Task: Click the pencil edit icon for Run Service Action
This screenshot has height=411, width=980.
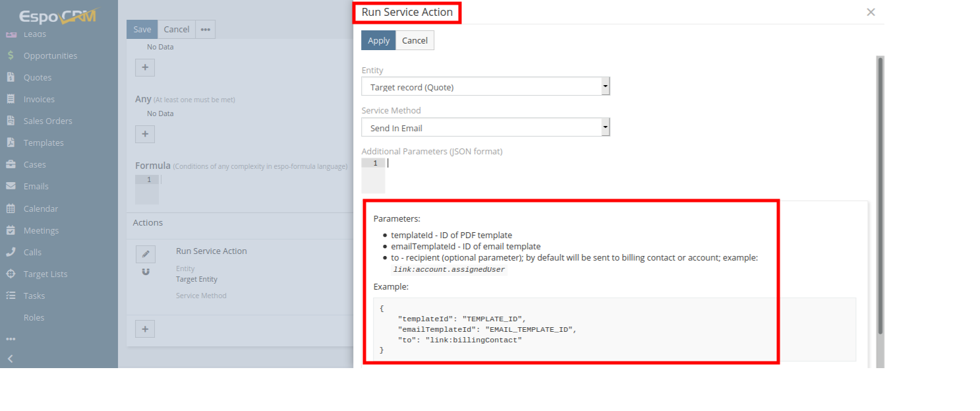Action: point(146,254)
